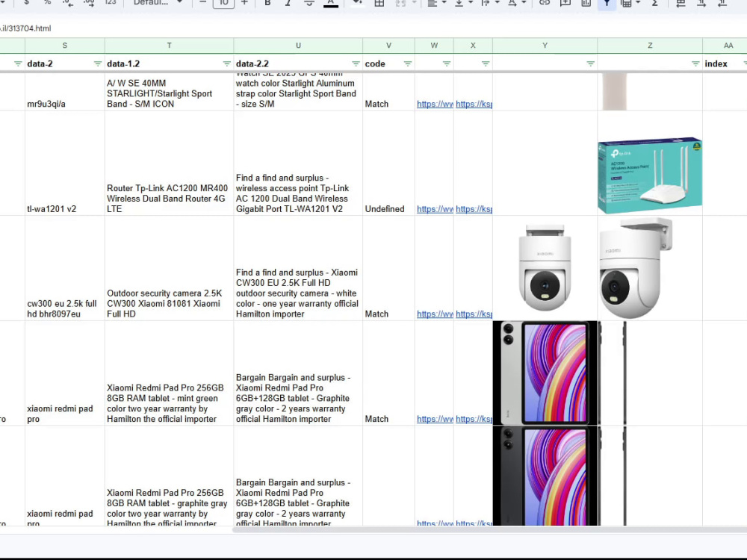This screenshot has height=560, width=747.
Task: Open filter menu for column X
Action: pyautogui.click(x=486, y=63)
